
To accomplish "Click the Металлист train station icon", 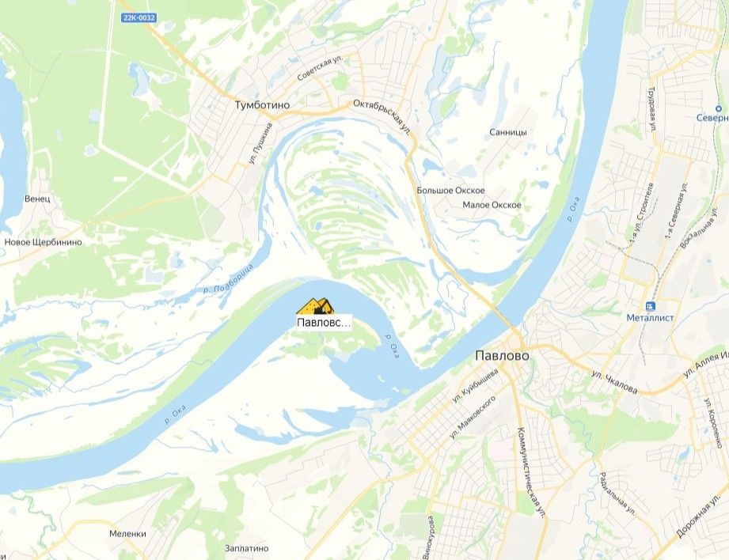I will click(650, 306).
